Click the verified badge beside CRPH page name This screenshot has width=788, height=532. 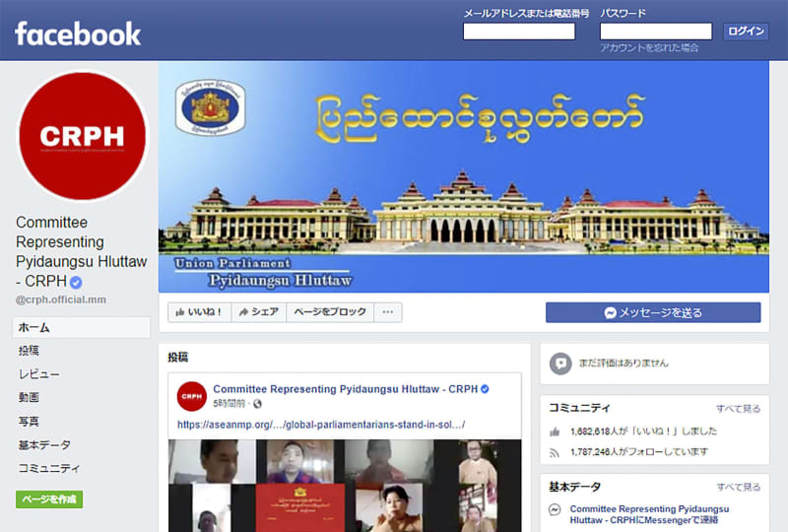pyautogui.click(x=76, y=283)
